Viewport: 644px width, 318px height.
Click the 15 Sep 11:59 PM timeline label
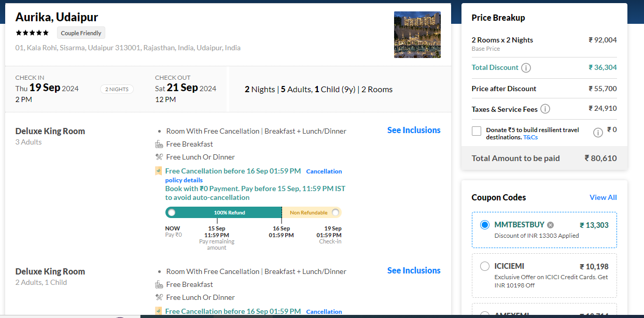[217, 232]
